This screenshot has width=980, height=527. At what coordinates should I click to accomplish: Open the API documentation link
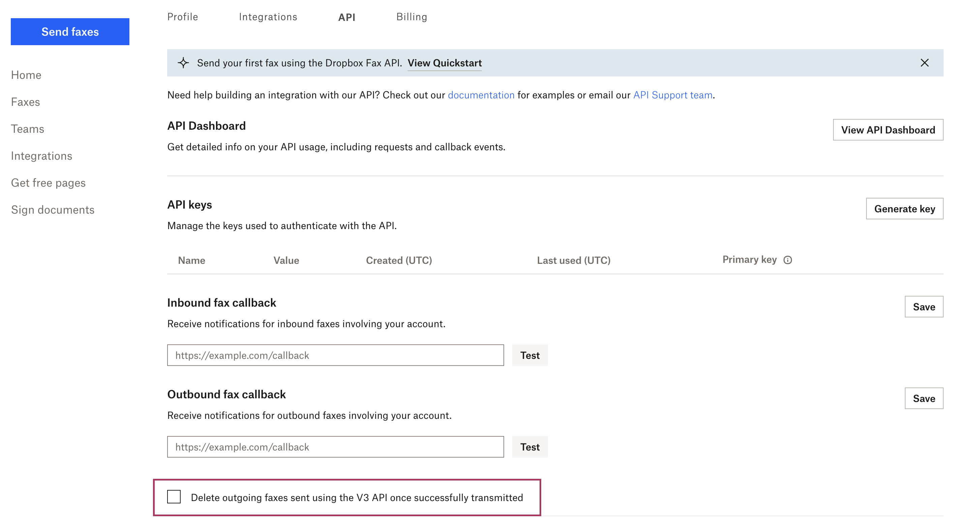[481, 95]
